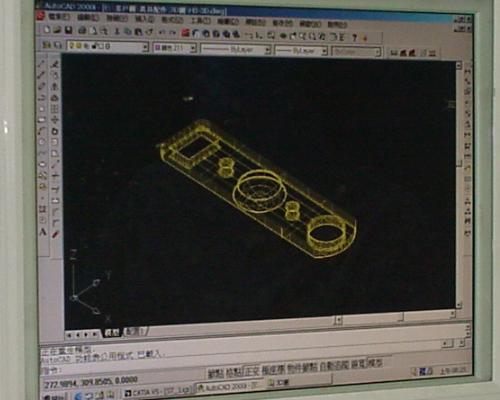Click the Help question mark icon
Viewport: 500px width, 400px height.
pos(354,37)
